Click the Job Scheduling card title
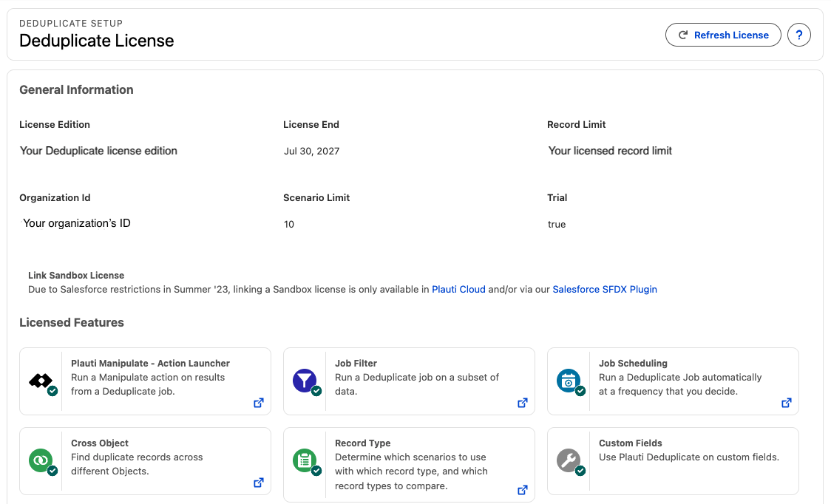The image size is (831, 504). pos(633,364)
